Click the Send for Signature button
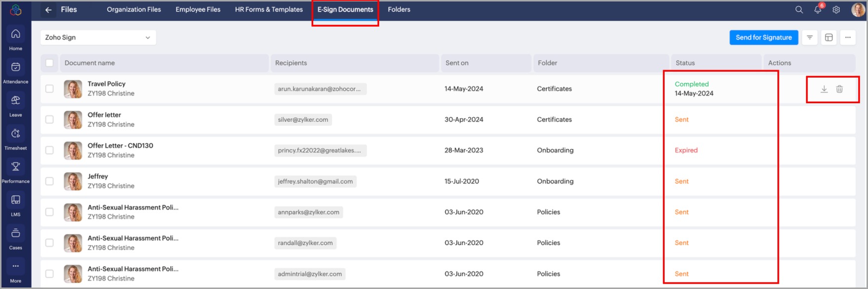This screenshot has height=289, width=868. pos(763,38)
